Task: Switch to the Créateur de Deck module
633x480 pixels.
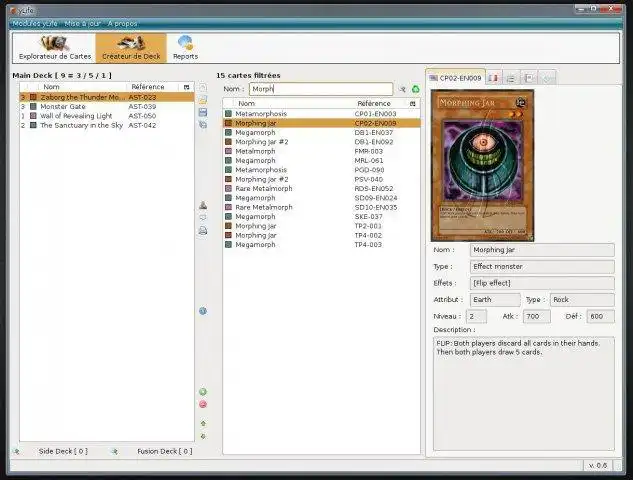Action: 131,48
